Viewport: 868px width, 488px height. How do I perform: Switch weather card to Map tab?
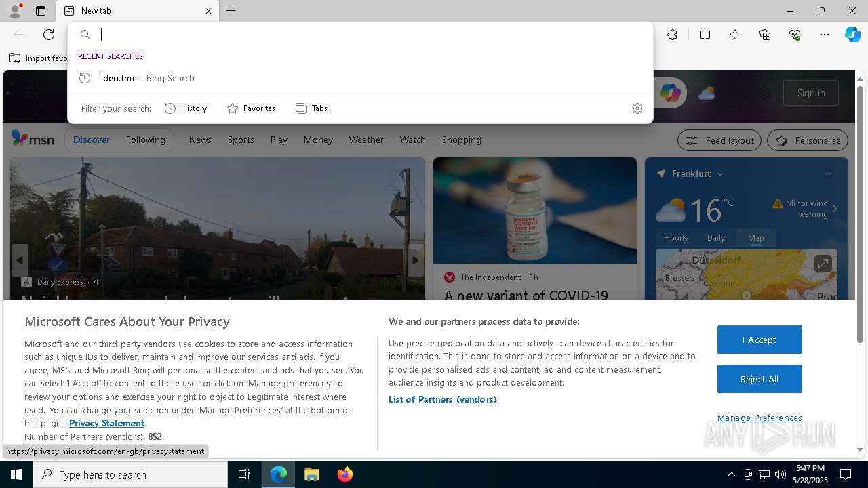755,238
